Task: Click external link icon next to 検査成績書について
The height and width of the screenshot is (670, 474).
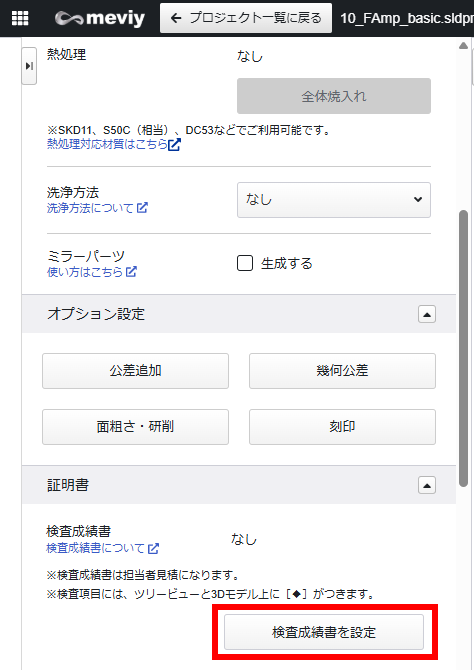Action: (153, 548)
